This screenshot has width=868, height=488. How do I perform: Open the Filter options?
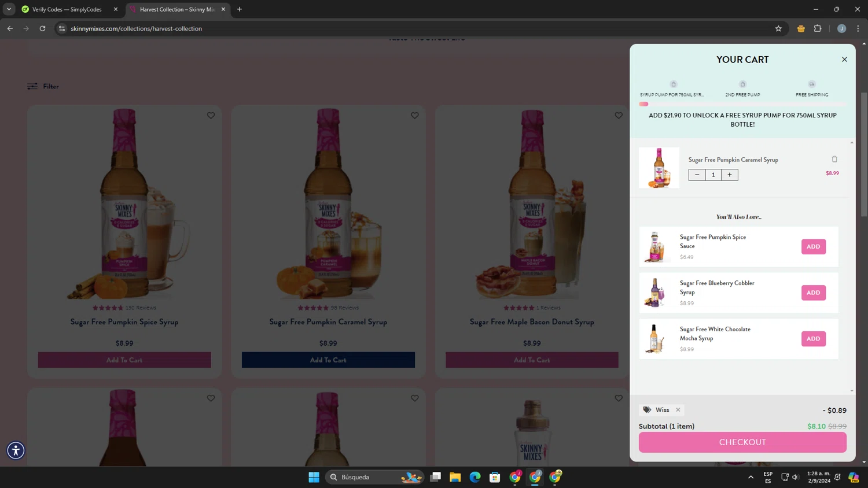pyautogui.click(x=43, y=86)
